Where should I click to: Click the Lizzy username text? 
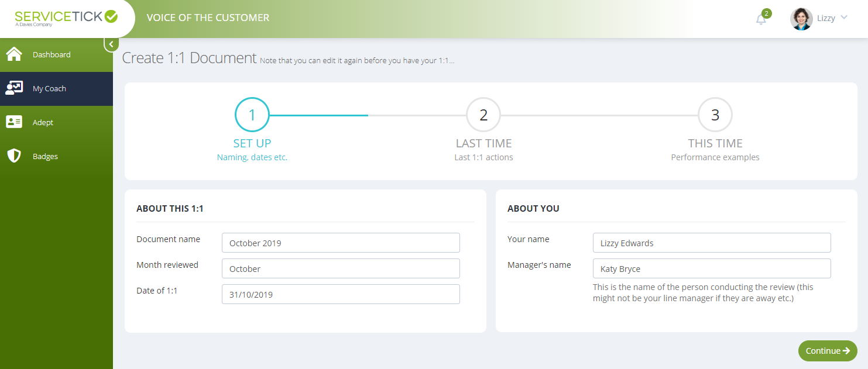click(826, 18)
